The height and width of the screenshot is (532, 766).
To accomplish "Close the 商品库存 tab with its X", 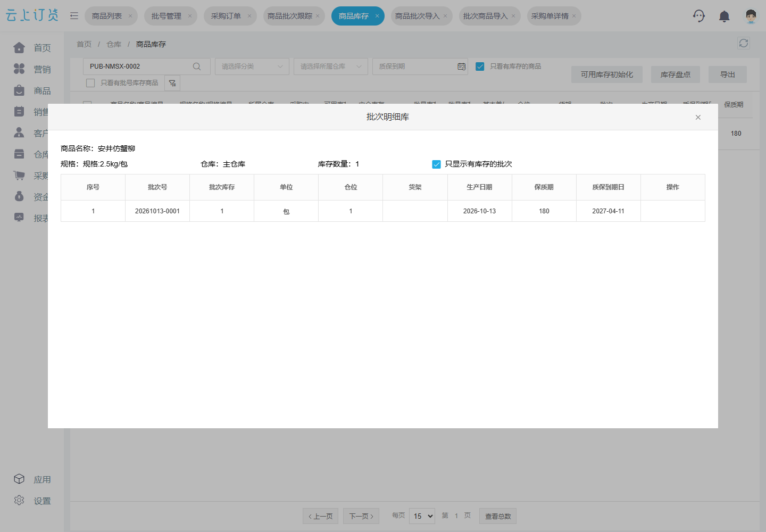I will tap(377, 16).
